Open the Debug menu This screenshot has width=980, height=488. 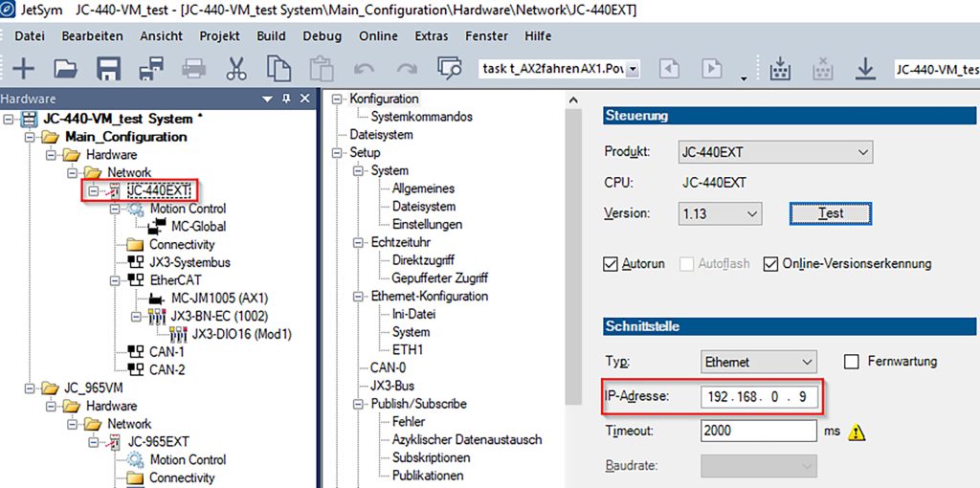tap(323, 36)
